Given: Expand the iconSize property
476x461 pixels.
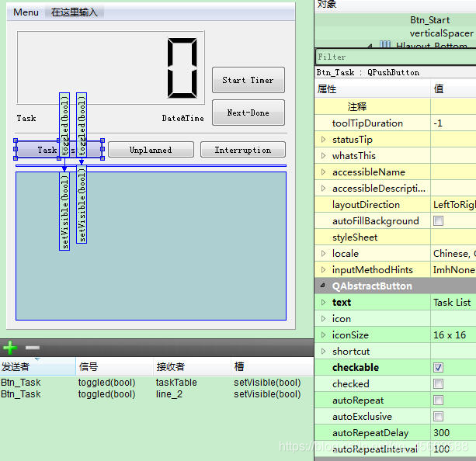Looking at the screenshot, I should (x=324, y=335).
